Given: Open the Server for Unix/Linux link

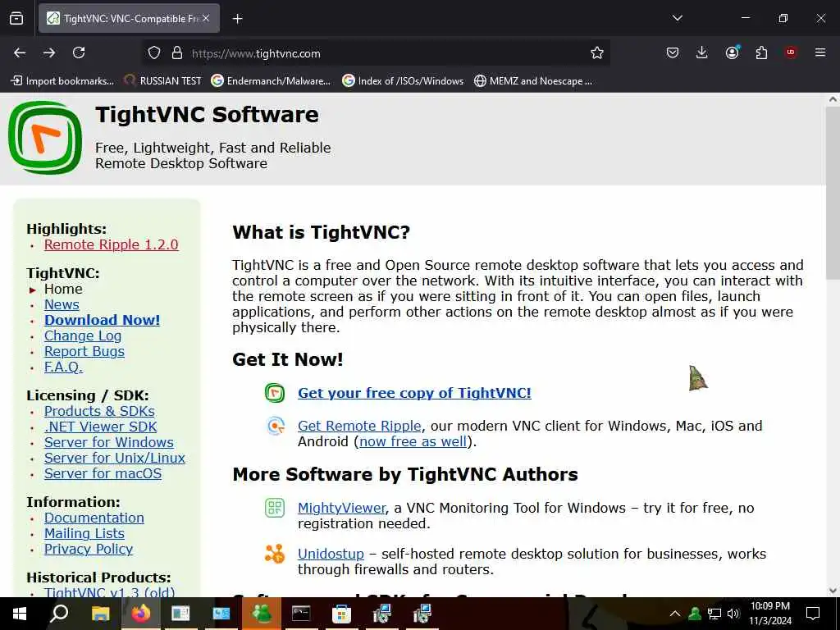Looking at the screenshot, I should (x=115, y=458).
